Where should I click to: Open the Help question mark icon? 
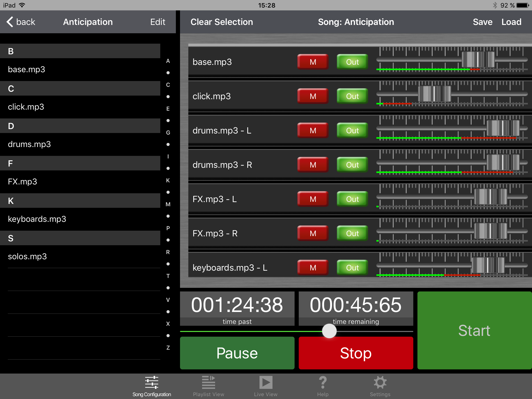[x=323, y=382]
